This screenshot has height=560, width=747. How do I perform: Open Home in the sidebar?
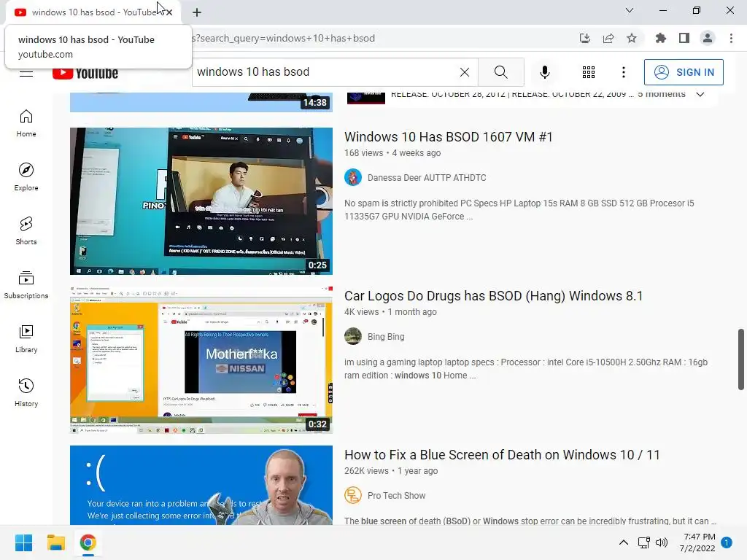click(x=26, y=123)
